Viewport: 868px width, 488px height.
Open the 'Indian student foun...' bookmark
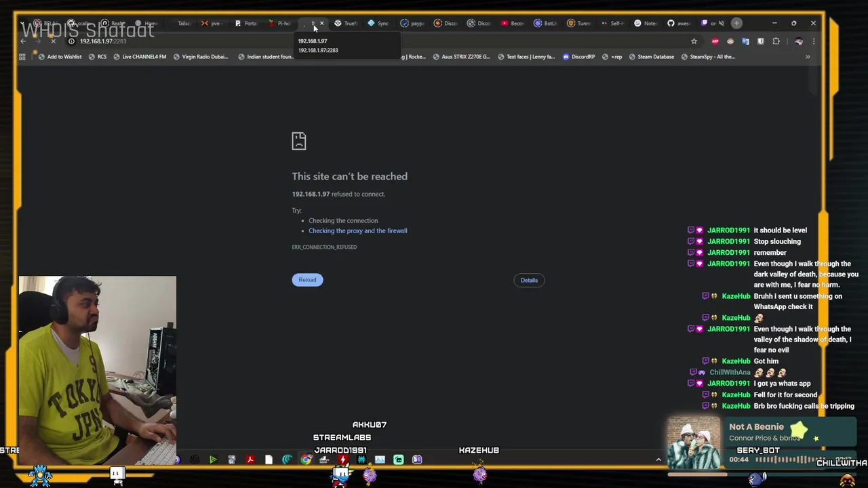266,57
